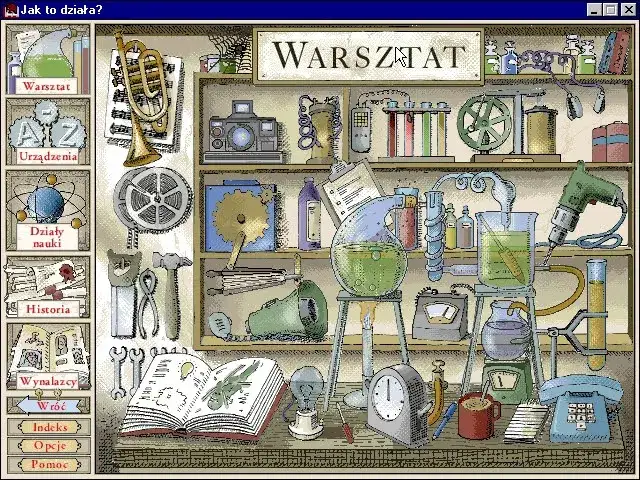Open the Wynalazcy inventors section
Viewport: 640px width, 480px height.
(x=47, y=357)
